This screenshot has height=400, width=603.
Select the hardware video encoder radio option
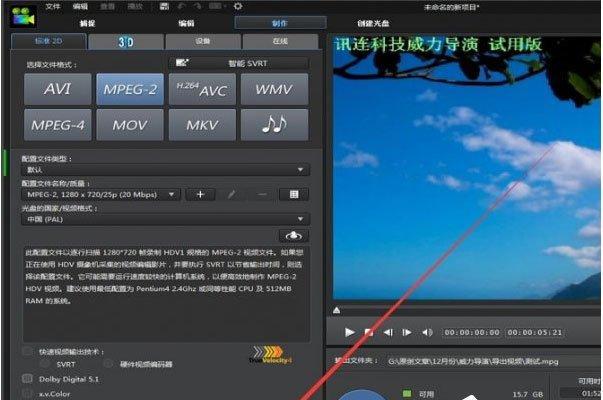tap(109, 364)
